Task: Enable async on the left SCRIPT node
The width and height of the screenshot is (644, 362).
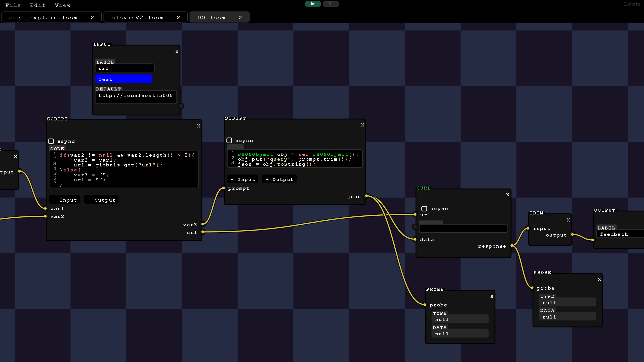Action: tap(52, 141)
